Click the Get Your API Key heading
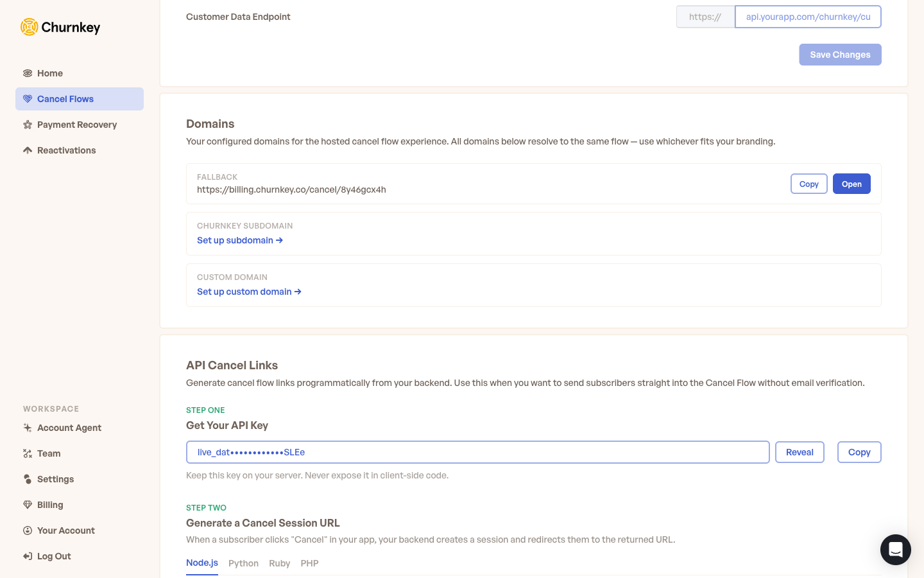The image size is (924, 578). [227, 425]
